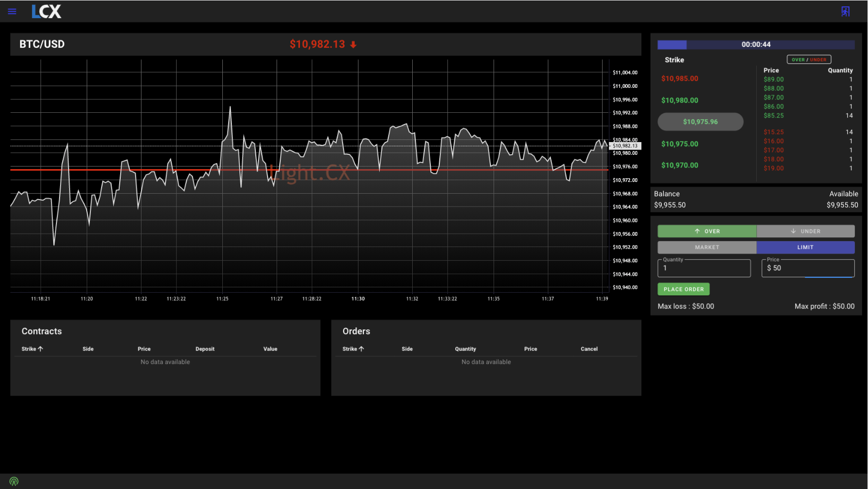This screenshot has height=489, width=868.
Task: Click the BTC/USD pair title
Action: pyautogui.click(x=42, y=44)
